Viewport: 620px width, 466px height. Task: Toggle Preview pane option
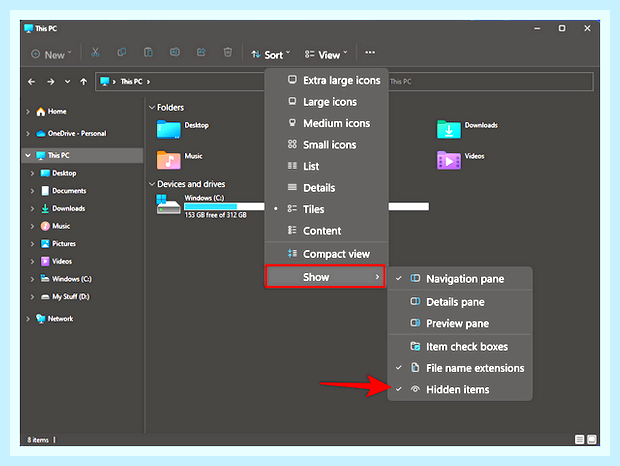click(x=460, y=323)
